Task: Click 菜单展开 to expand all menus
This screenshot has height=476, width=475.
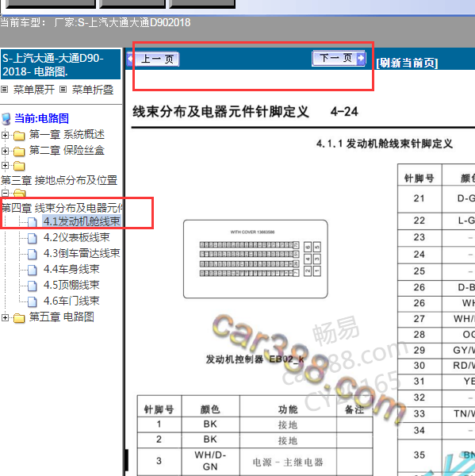Action: 33,90
